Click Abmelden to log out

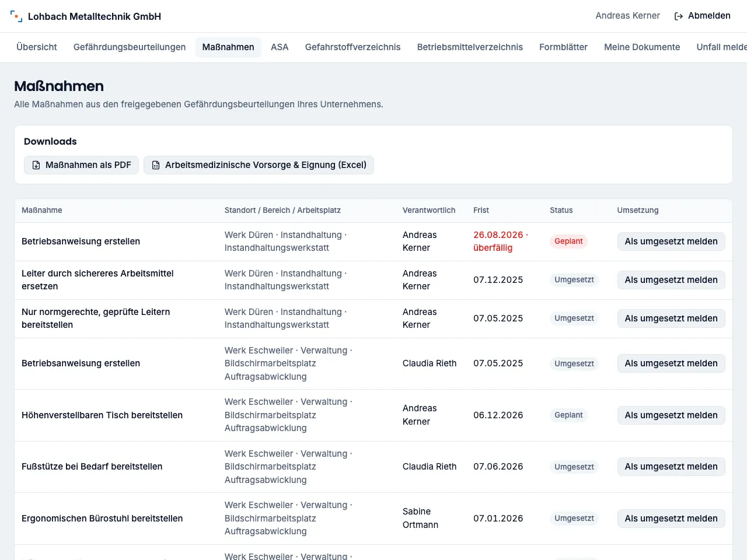coord(703,16)
